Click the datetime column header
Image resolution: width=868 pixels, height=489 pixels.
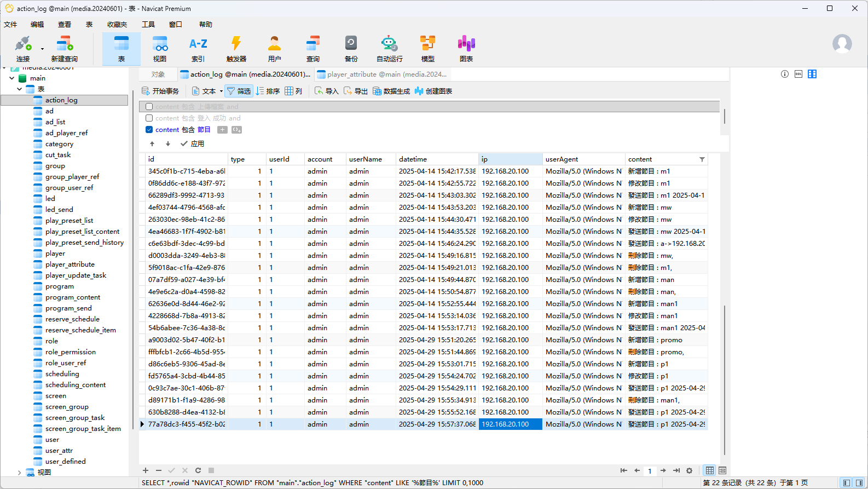[437, 159]
